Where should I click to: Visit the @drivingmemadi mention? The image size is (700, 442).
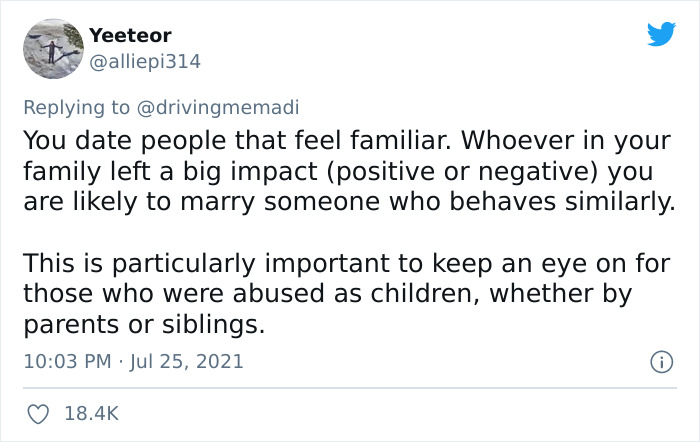tap(215, 106)
